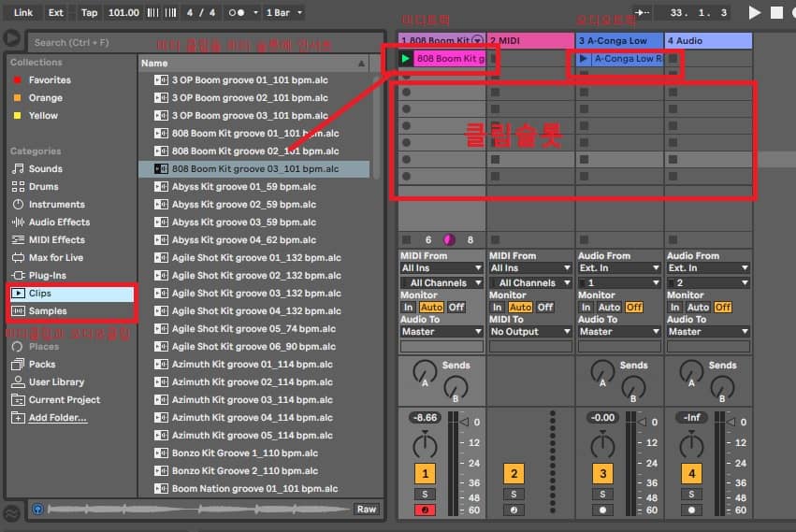Toggle track 1 activator button

425,474
